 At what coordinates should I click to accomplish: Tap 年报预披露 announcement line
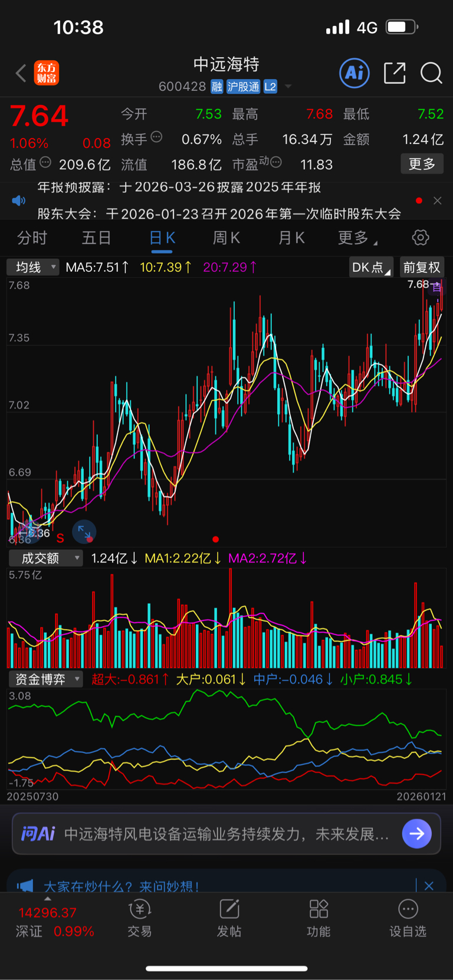(x=179, y=188)
